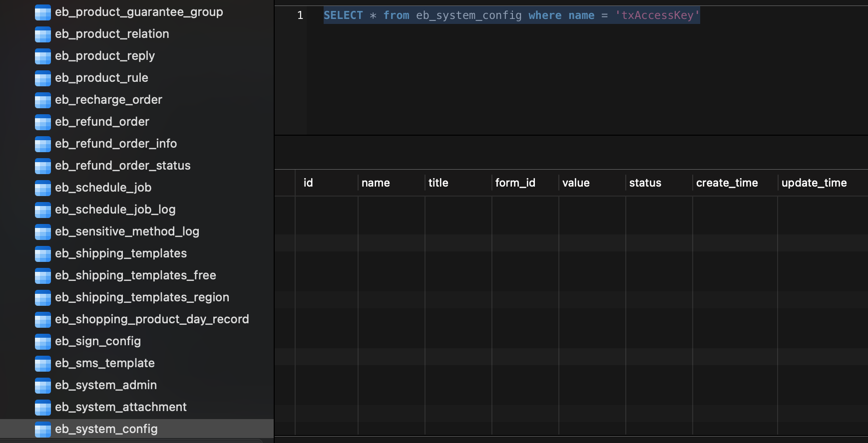This screenshot has width=868, height=443.
Task: Click the eb_sensitive_method_log table icon
Action: click(43, 232)
